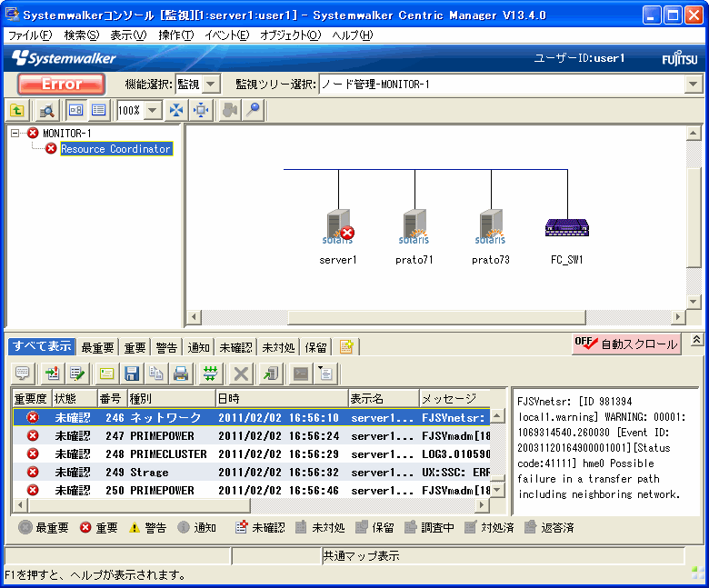
Task: Select event row 246 ネットワーク
Action: pyautogui.click(x=252, y=417)
